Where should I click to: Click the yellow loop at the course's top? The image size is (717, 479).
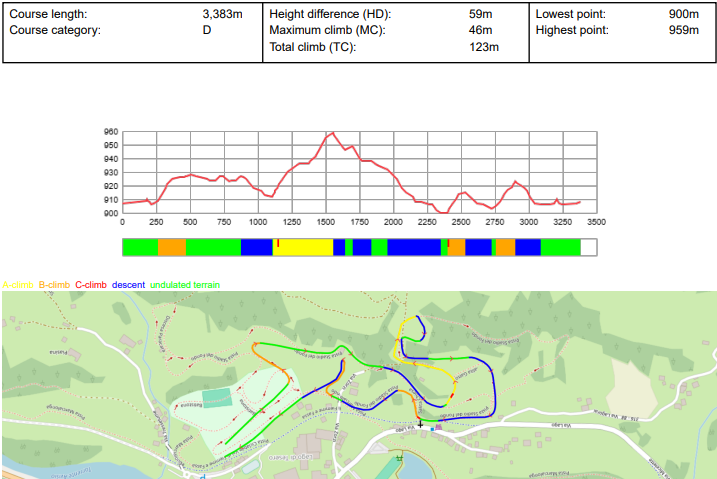(404, 330)
